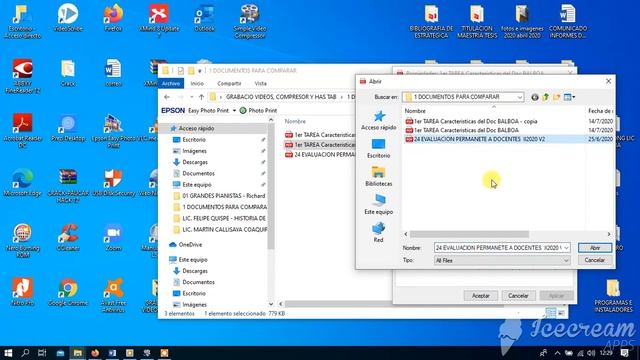
Task: Open the Inicio ribbon tab in File Explorer
Action: [x=197, y=83]
